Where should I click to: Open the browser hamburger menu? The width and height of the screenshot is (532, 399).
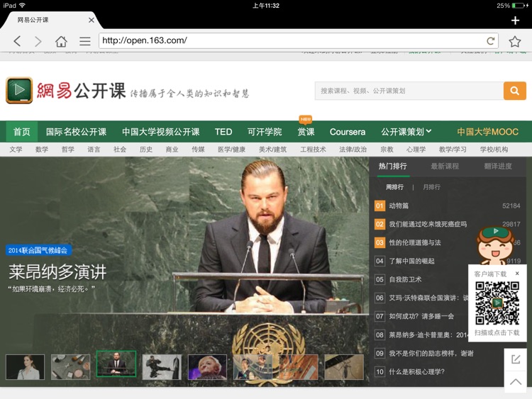point(85,41)
